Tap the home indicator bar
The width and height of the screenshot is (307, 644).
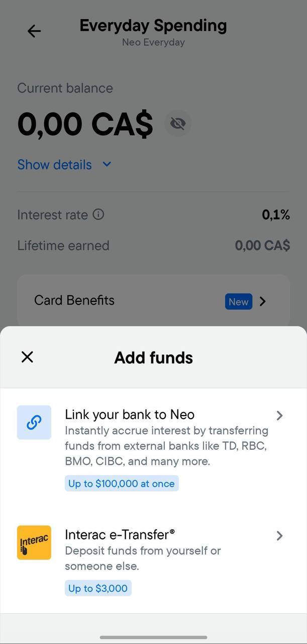[153, 637]
